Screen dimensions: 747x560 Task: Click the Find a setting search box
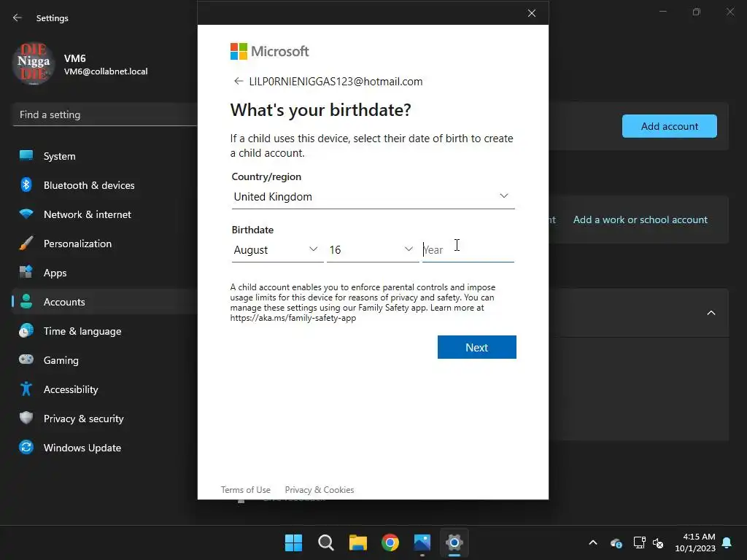coord(105,114)
